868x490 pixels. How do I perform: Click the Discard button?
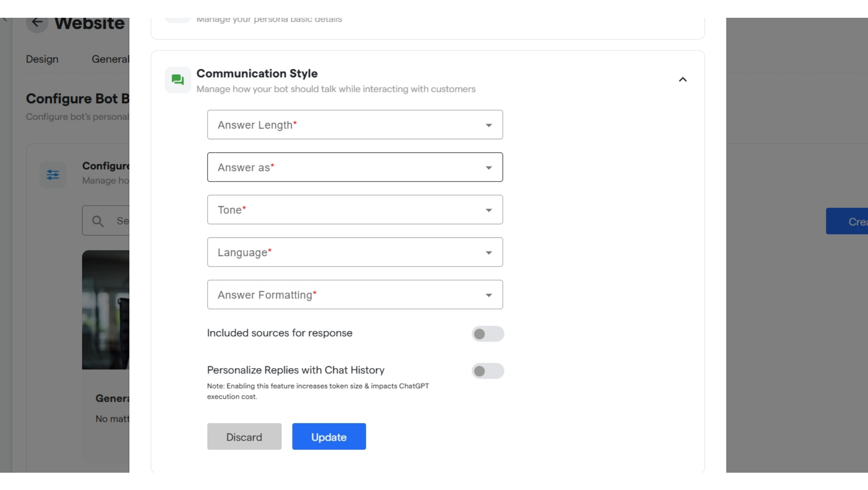coord(244,437)
